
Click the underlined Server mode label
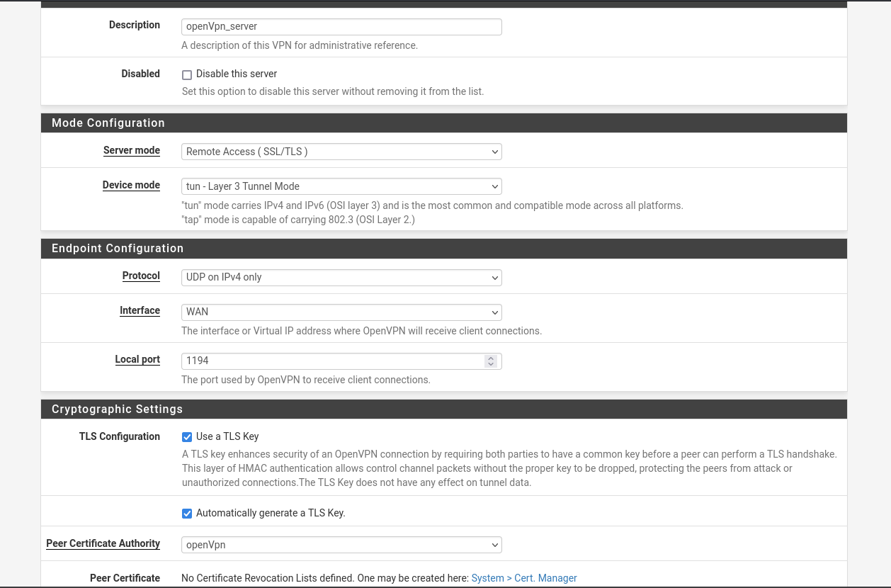coord(132,150)
